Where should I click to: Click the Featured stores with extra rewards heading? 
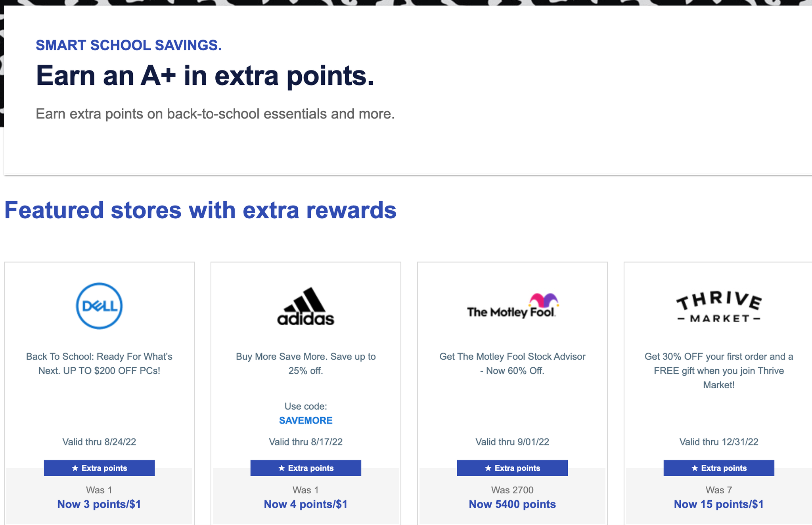[x=200, y=210]
